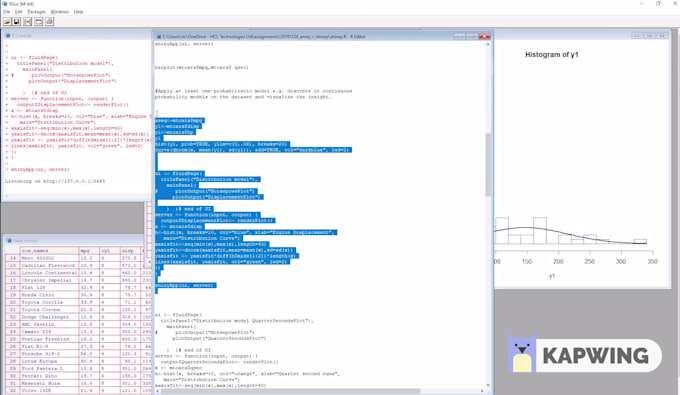Image resolution: width=680 pixels, height=395 pixels.
Task: Open the File menu
Action: 7,12
